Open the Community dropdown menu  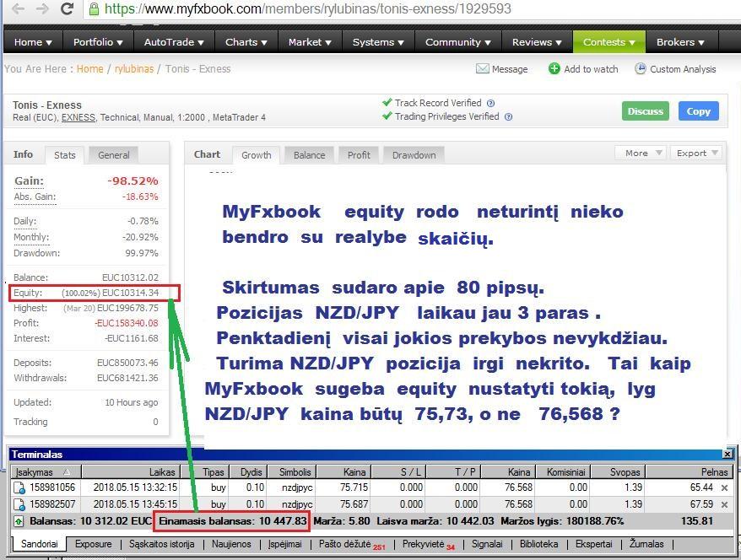pos(458,42)
